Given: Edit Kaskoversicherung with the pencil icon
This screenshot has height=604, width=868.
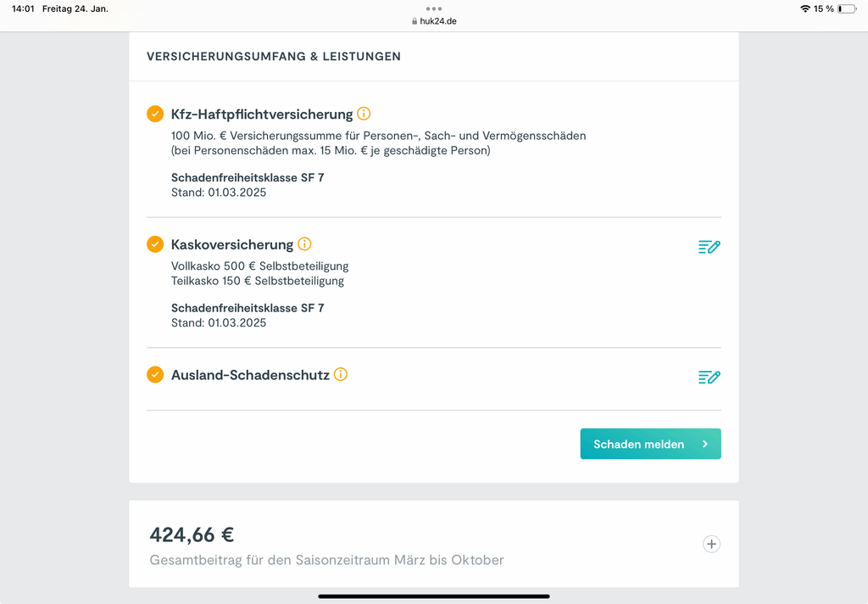Looking at the screenshot, I should [x=709, y=247].
